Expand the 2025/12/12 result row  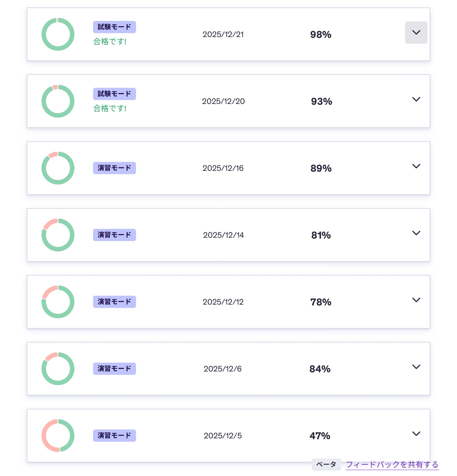416,300
